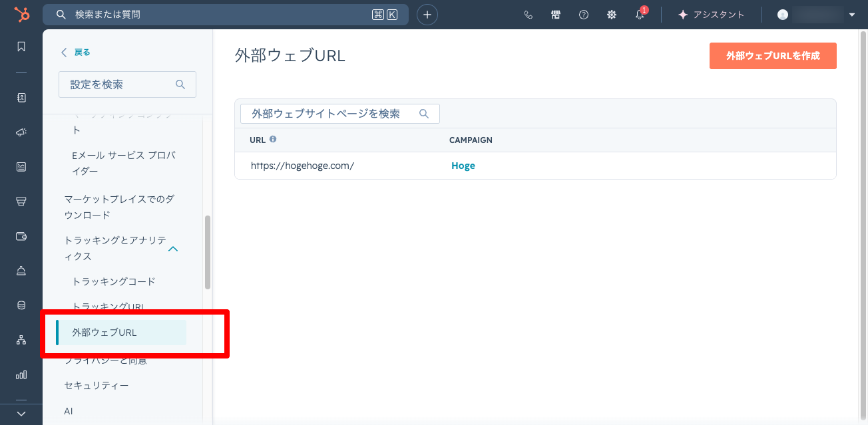This screenshot has height=425, width=868.
Task: Open the notifications bell with badge
Action: point(640,15)
